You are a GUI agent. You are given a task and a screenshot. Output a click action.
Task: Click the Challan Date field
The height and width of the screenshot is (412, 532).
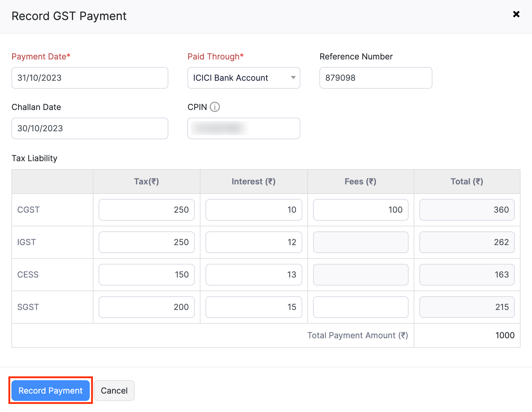[90, 128]
